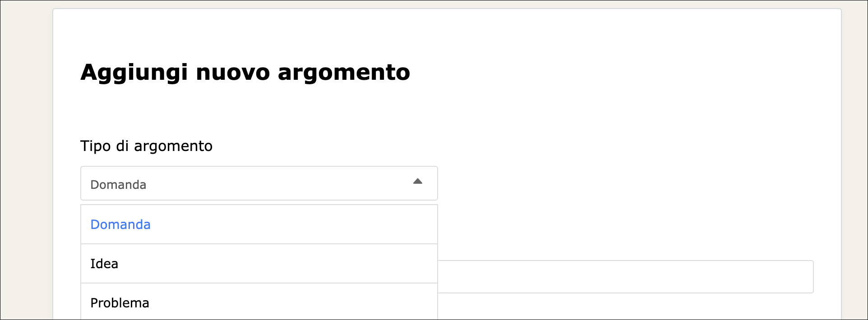Choose Idea from the open list

point(104,264)
